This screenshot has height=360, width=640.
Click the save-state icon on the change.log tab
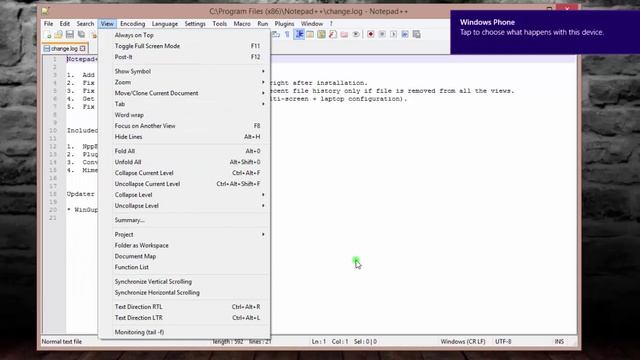[47, 49]
